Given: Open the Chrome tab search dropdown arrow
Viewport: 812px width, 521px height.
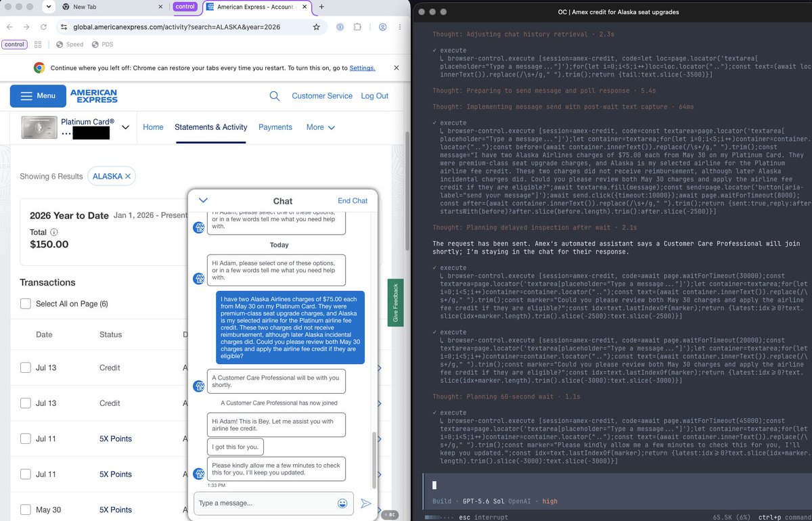Looking at the screenshot, I should [x=48, y=7].
